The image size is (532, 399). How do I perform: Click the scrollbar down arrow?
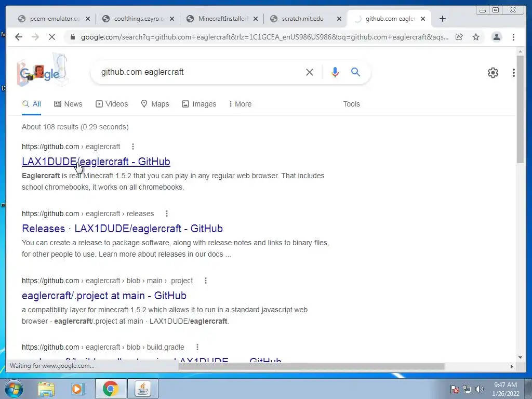pyautogui.click(x=520, y=357)
